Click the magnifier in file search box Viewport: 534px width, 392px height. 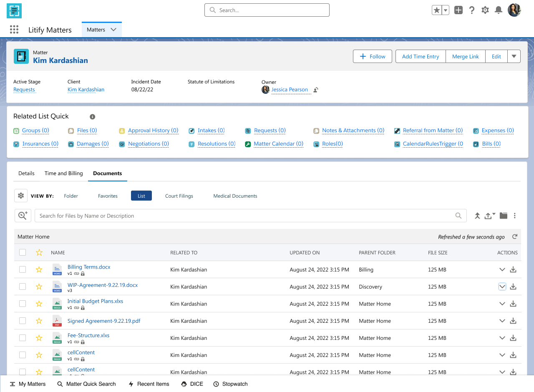(x=458, y=216)
